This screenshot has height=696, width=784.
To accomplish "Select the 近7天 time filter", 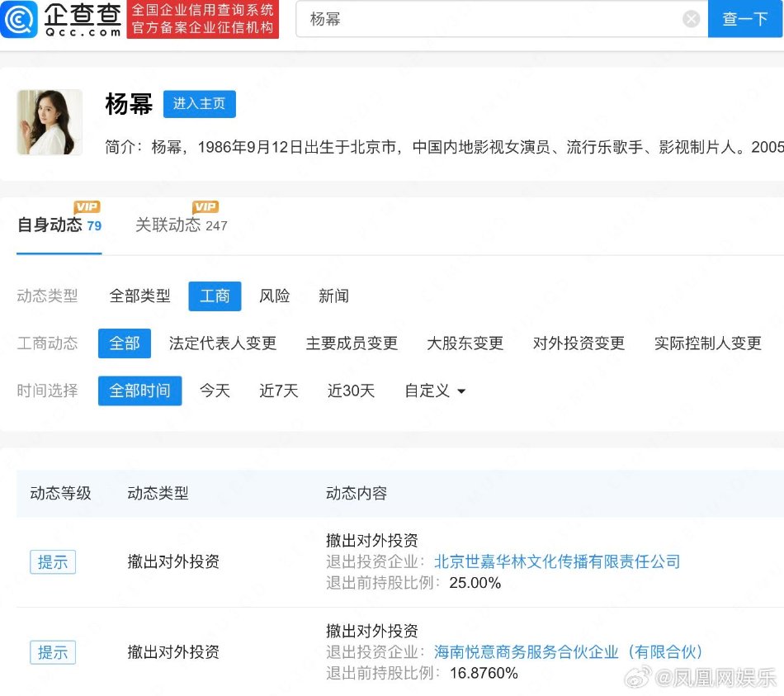I will (279, 391).
